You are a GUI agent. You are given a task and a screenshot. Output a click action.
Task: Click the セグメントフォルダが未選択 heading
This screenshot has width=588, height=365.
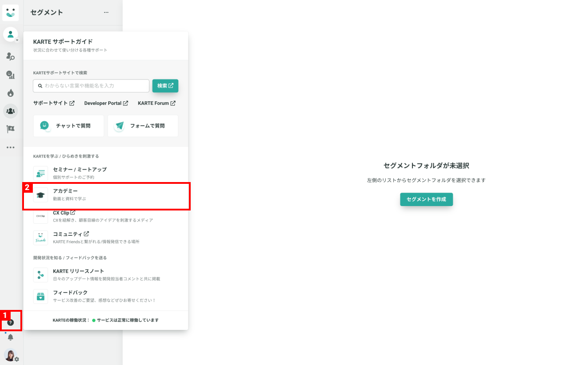(x=426, y=166)
